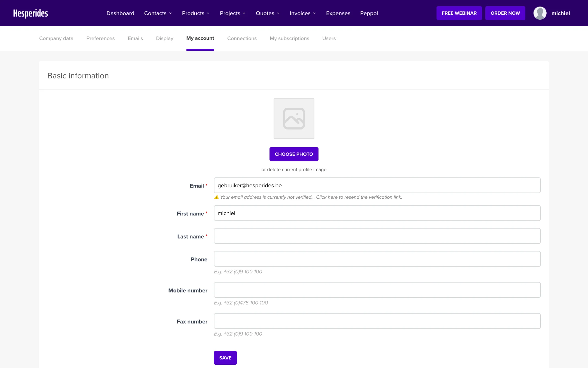Expand the Projects dropdown menu
Image resolution: width=588 pixels, height=368 pixels.
point(233,13)
